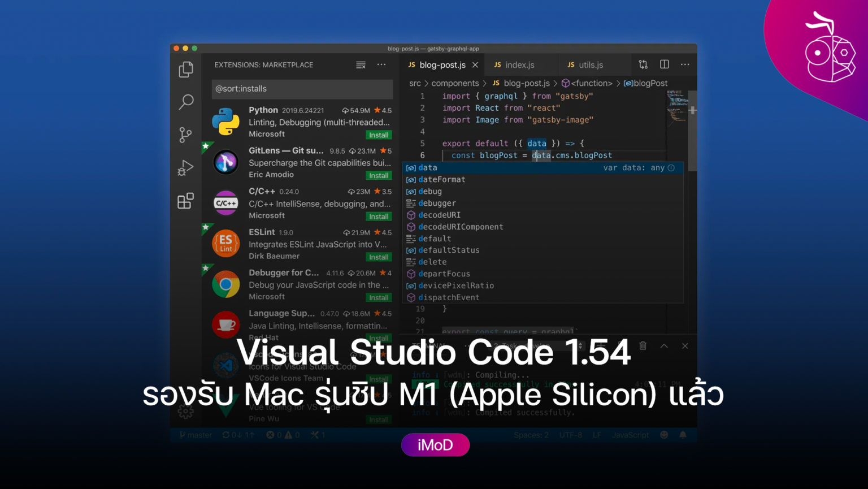Screen dimensions: 868x489
Task: Split the editor using the split icon
Action: (x=664, y=64)
